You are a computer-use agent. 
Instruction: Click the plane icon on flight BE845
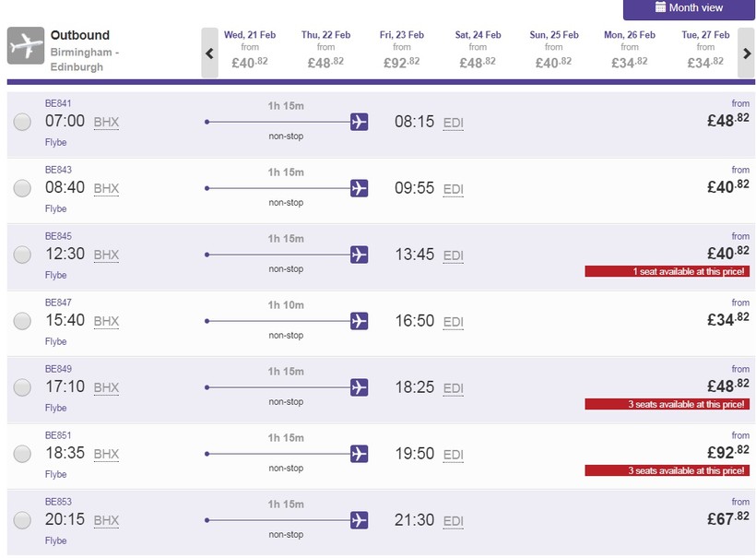(x=360, y=255)
